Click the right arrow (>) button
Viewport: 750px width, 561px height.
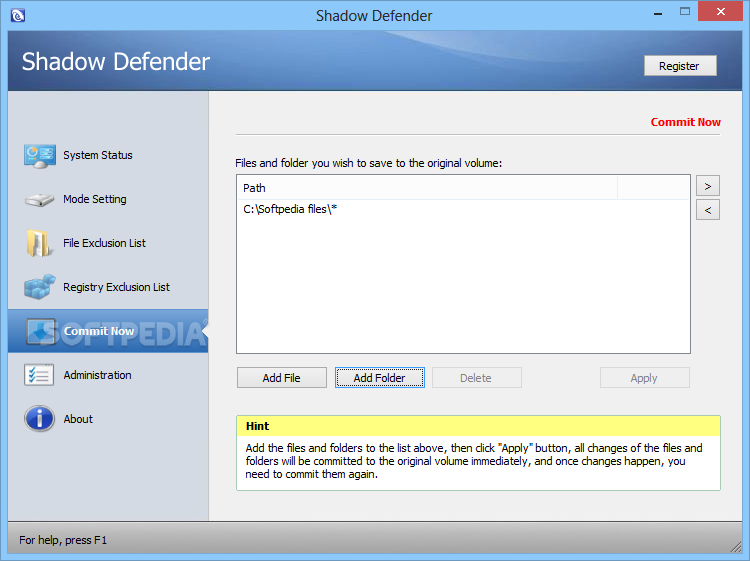point(708,186)
